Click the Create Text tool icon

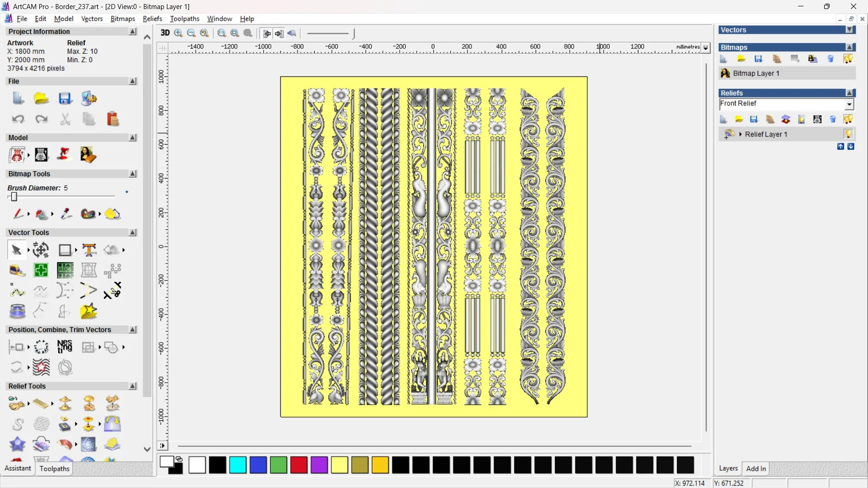[x=89, y=250]
